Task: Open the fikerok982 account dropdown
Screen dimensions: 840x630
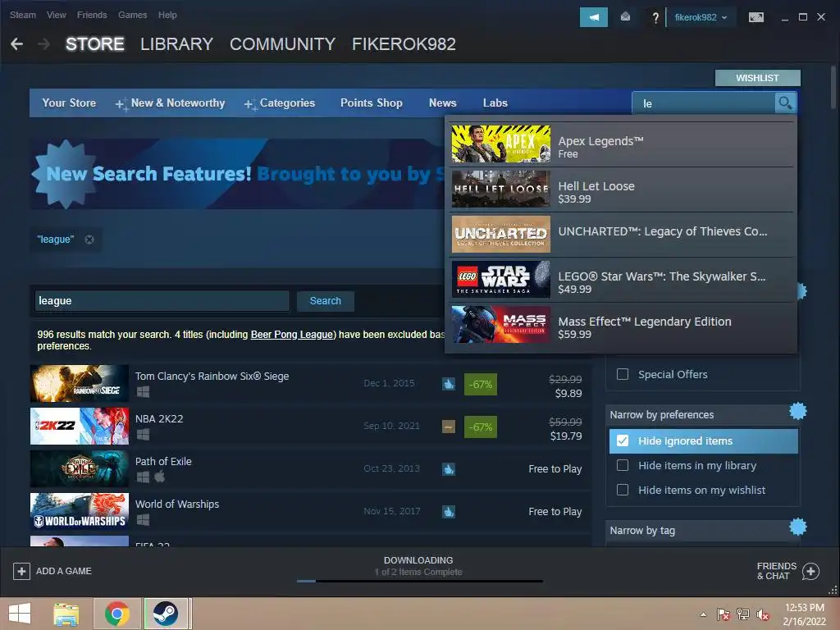Action: tap(701, 17)
